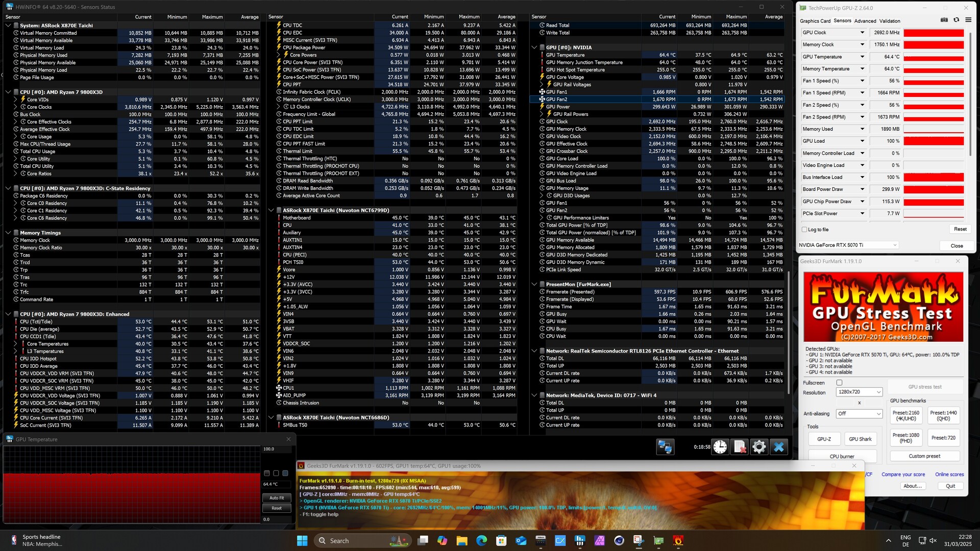Click HWiNFO remote center network monitors icon
This screenshot has width=980, height=551.
pyautogui.click(x=665, y=447)
